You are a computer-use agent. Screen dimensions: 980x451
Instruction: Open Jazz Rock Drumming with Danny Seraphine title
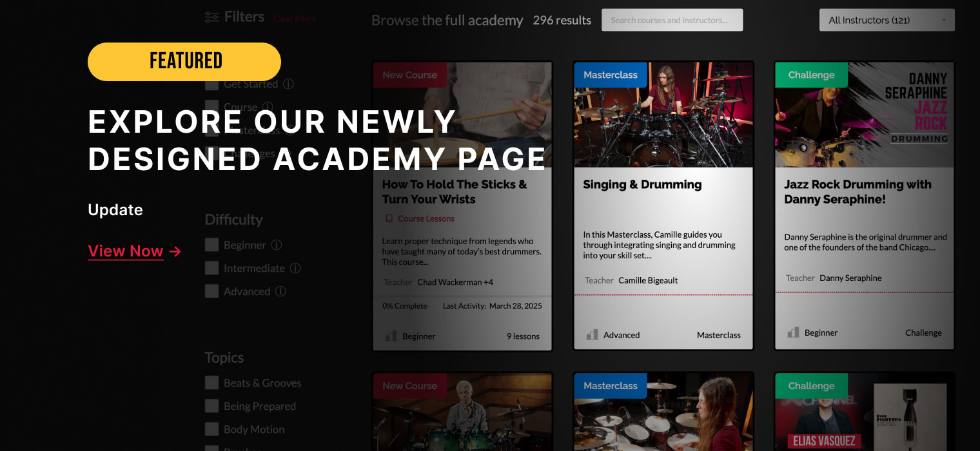click(857, 192)
